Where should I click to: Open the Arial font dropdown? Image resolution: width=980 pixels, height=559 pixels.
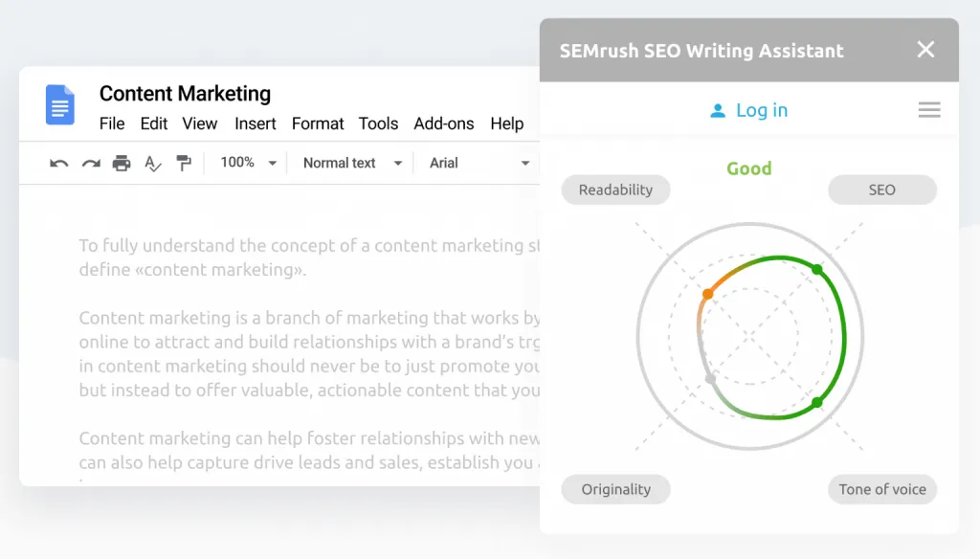pos(479,163)
